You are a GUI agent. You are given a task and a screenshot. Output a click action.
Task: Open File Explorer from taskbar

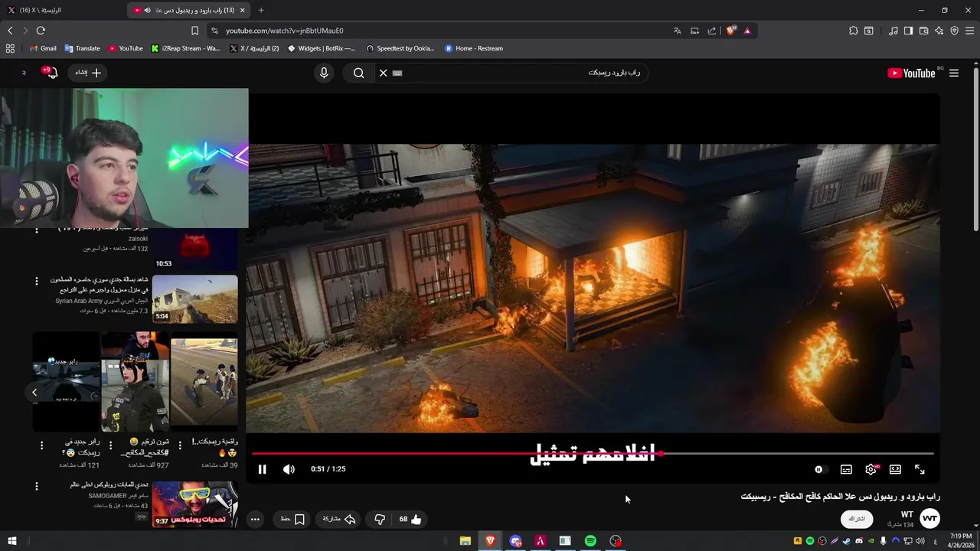click(x=465, y=541)
